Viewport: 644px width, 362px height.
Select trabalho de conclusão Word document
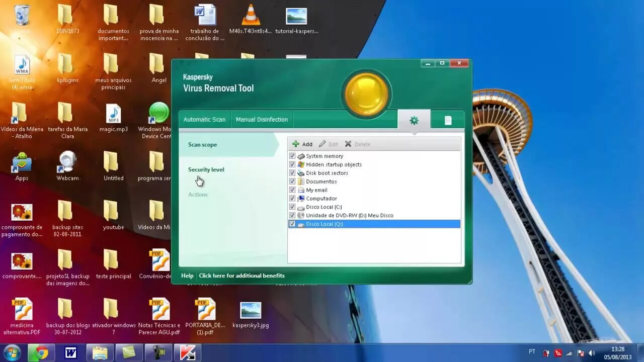(x=205, y=23)
